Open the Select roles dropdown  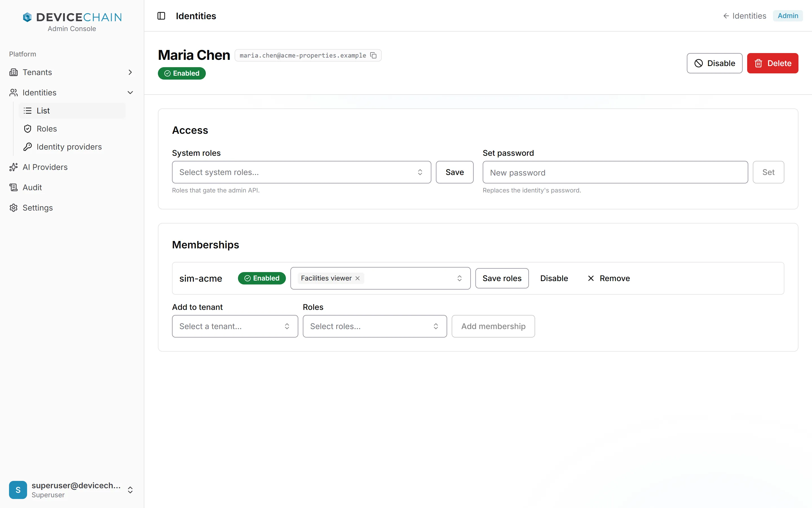[374, 326]
